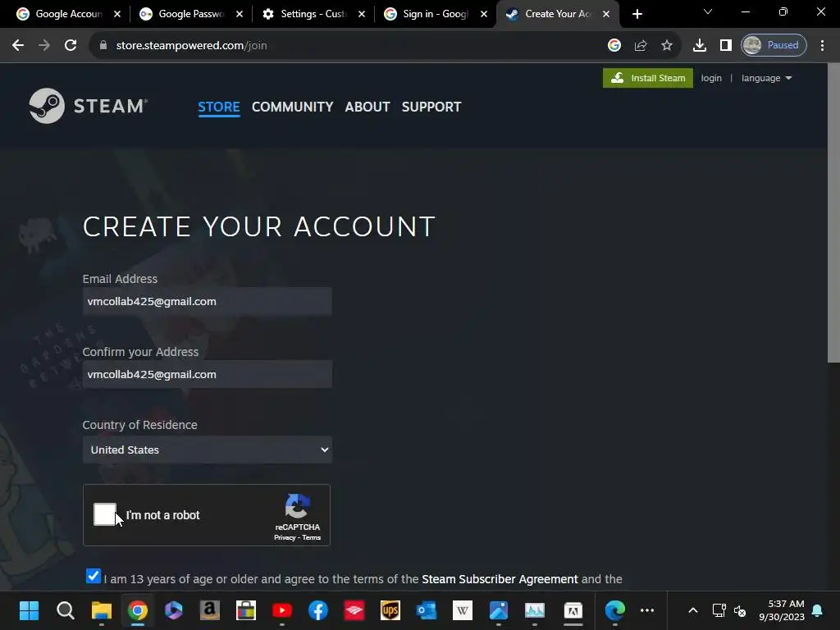Image resolution: width=840 pixels, height=630 pixels.
Task: Click the reCAPTCHA logo
Action: 297,506
